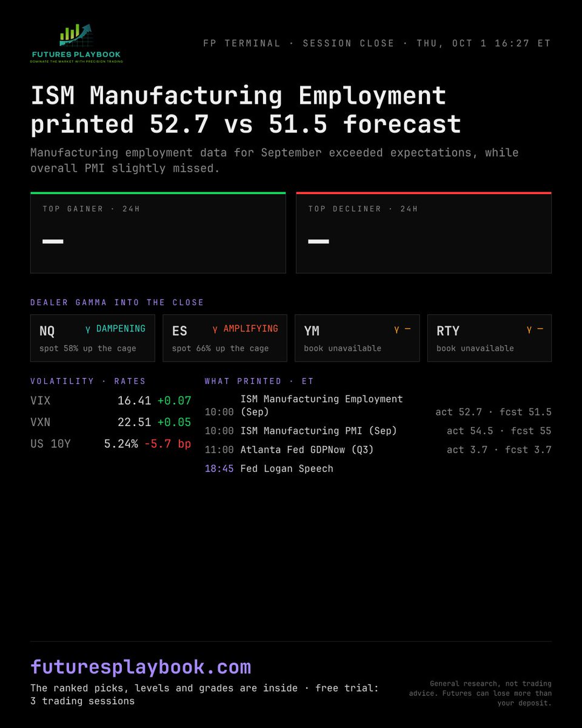Viewport: 582px width, 728px height.
Task: Click the FP Terminal session close header
Action: click(x=377, y=44)
